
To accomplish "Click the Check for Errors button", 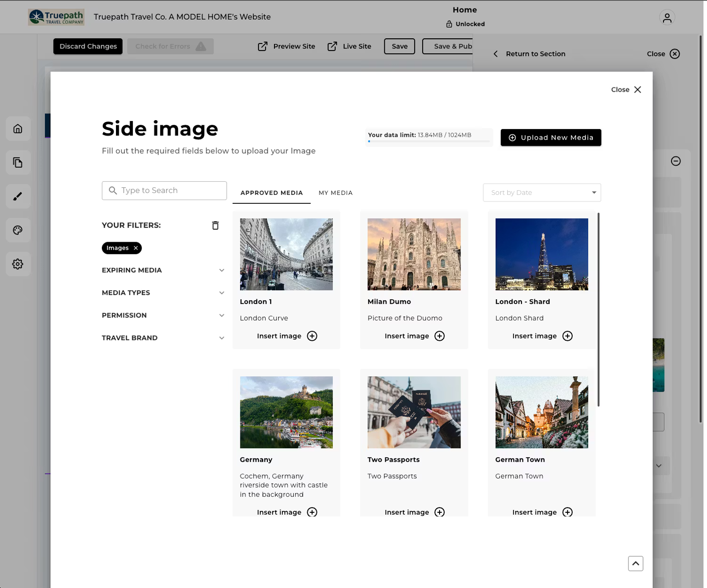I will tap(170, 46).
